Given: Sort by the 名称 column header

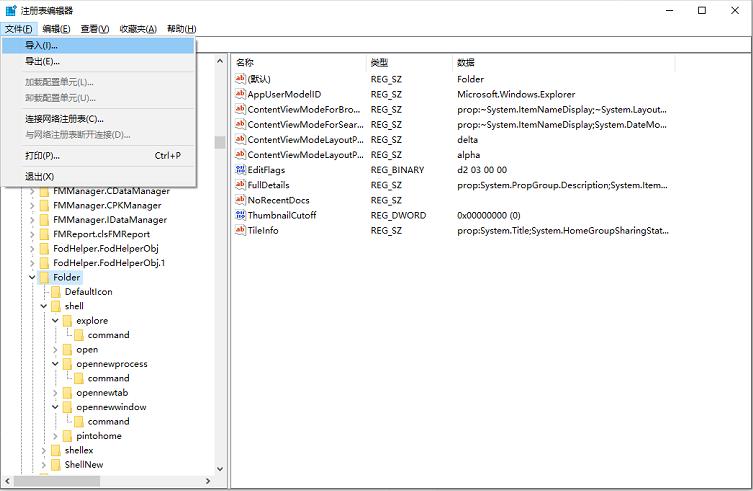Looking at the screenshot, I should [299, 62].
